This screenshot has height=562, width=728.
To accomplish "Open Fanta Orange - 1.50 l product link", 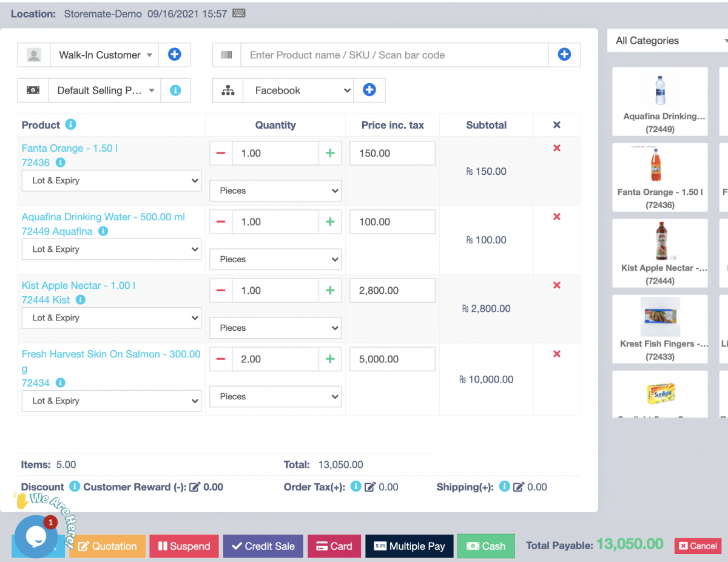I will point(70,148).
